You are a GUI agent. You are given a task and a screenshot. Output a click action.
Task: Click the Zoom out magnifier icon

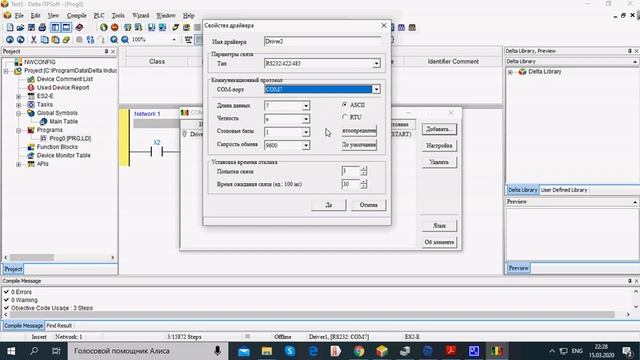click(x=125, y=40)
